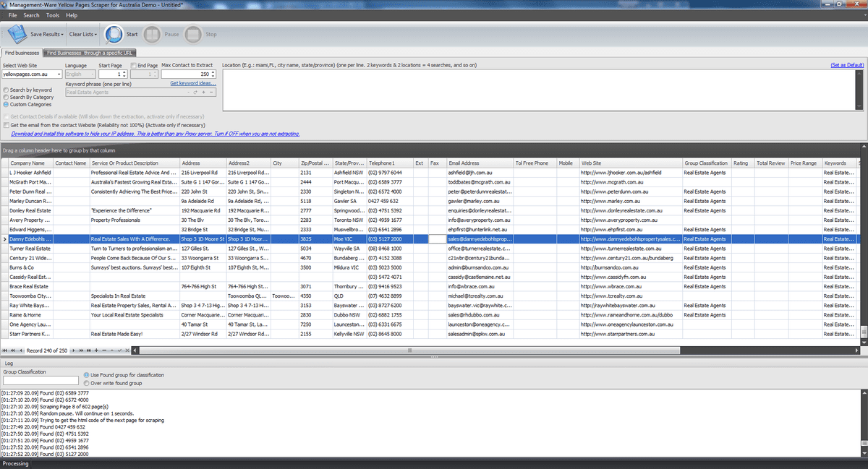Switch to Find Businesses through specific URL tab
Viewport: 868px width, 469px height.
point(89,53)
